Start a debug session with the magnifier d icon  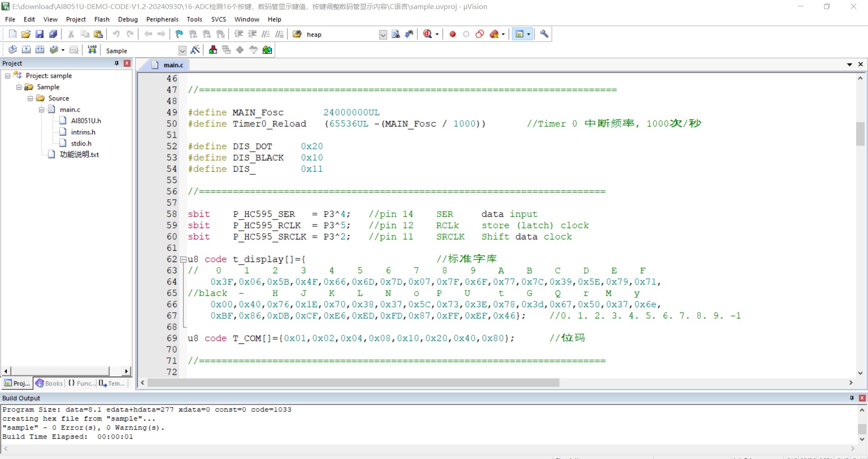[x=428, y=34]
